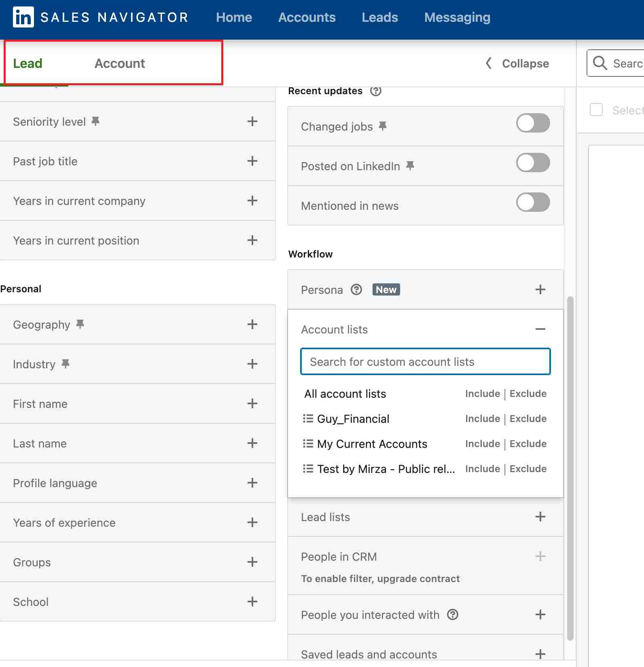Click the Search for custom account lists field
The height and width of the screenshot is (667, 644).
(426, 361)
